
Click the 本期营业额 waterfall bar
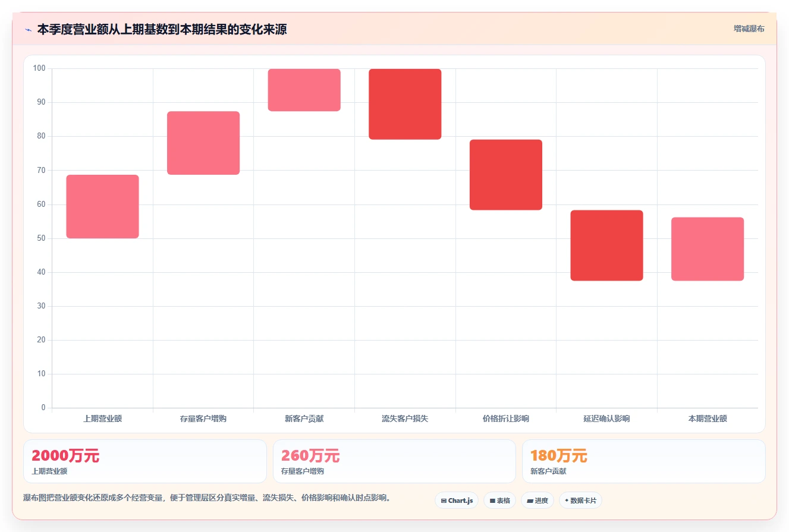click(x=708, y=249)
